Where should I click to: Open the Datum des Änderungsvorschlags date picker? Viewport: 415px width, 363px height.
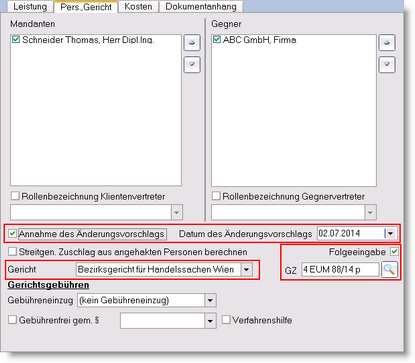pyautogui.click(x=390, y=233)
